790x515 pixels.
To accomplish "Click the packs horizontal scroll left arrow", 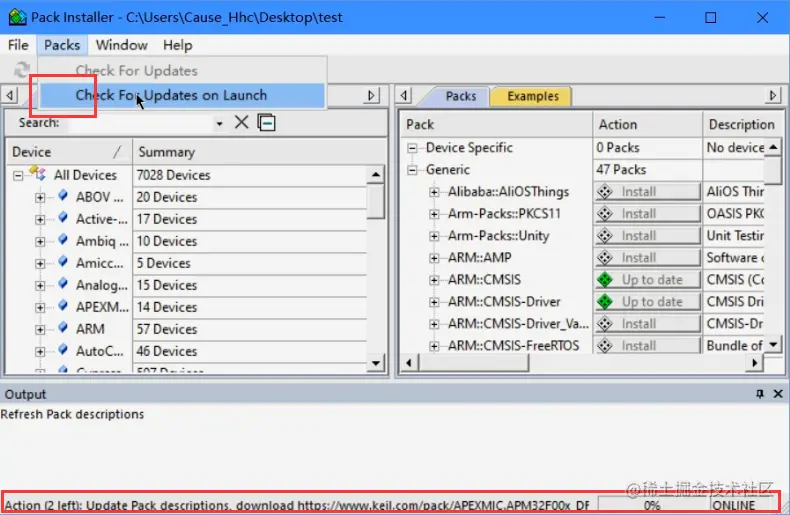I will (x=409, y=362).
